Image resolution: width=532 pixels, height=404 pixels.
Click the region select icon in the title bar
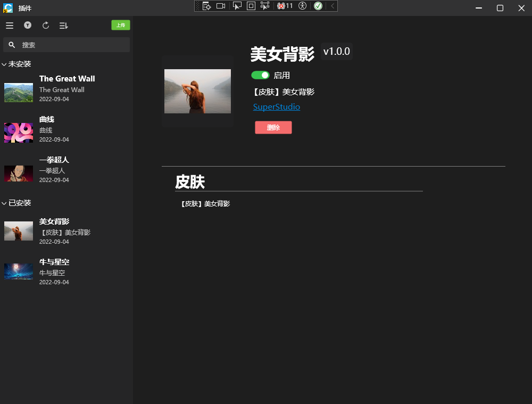pos(250,7)
